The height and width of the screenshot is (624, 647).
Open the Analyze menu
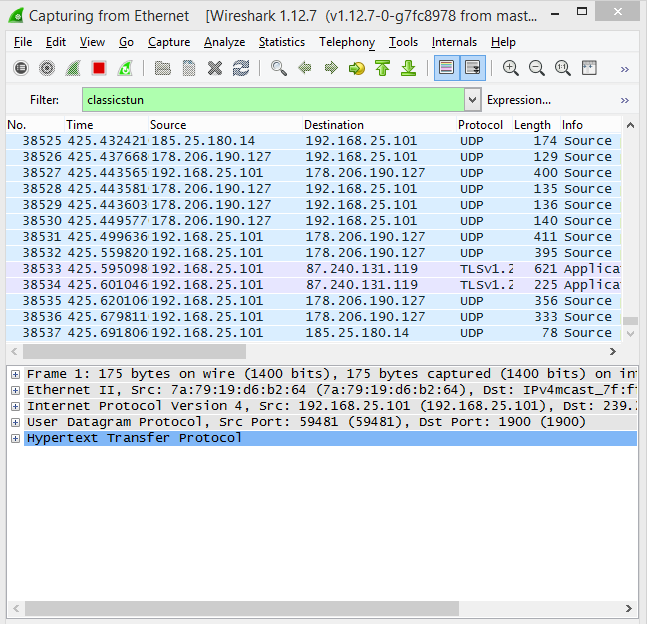[224, 42]
